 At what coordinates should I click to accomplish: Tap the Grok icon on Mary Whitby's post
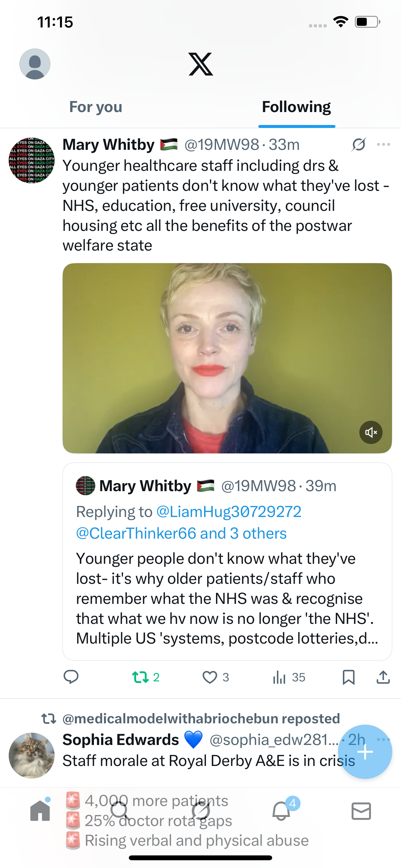pyautogui.click(x=358, y=145)
